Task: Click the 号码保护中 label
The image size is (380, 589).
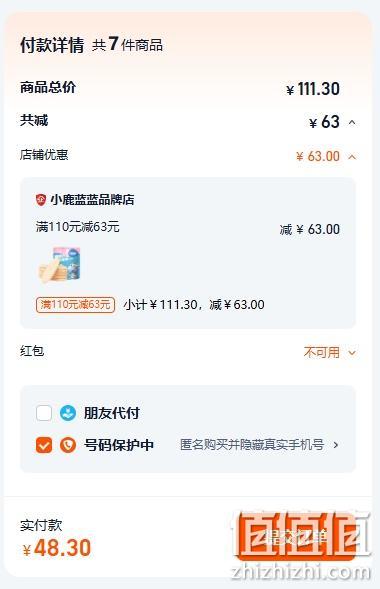Action: click(x=119, y=445)
